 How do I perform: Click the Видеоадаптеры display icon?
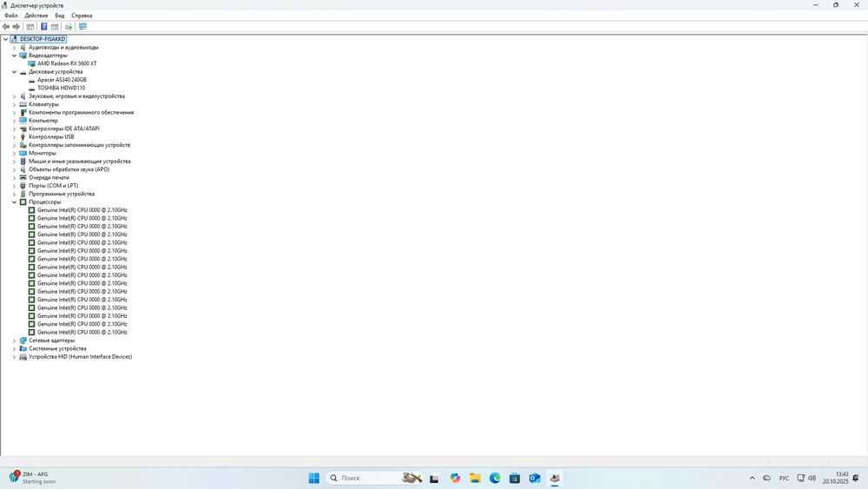pos(23,56)
